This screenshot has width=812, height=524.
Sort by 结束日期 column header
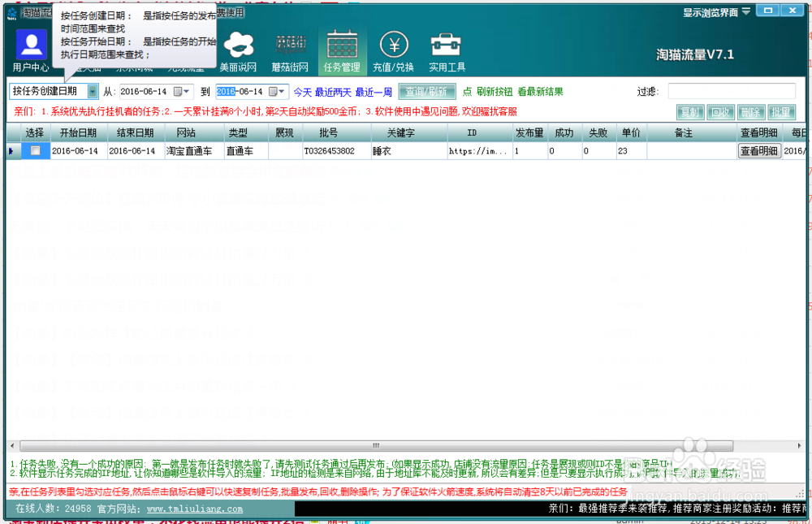coord(135,132)
